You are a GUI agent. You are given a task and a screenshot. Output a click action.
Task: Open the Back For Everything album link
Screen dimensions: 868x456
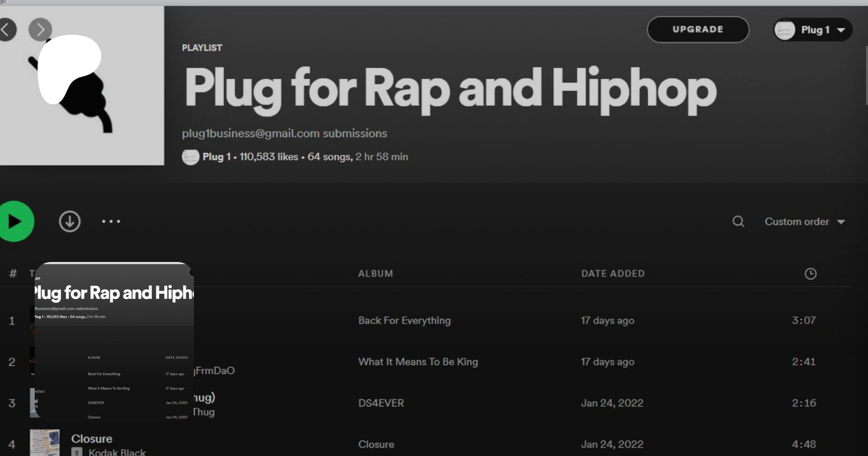(404, 320)
